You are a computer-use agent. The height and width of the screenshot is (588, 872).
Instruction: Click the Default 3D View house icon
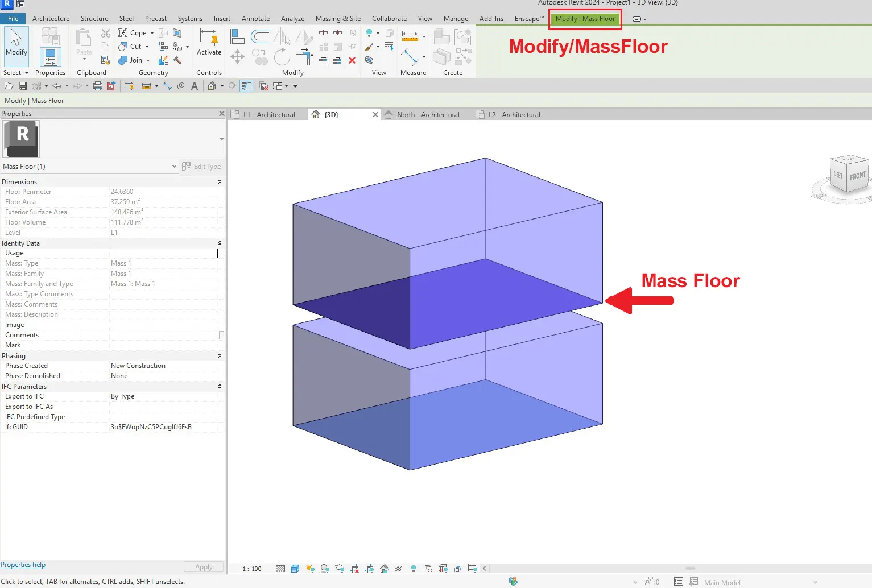[212, 86]
